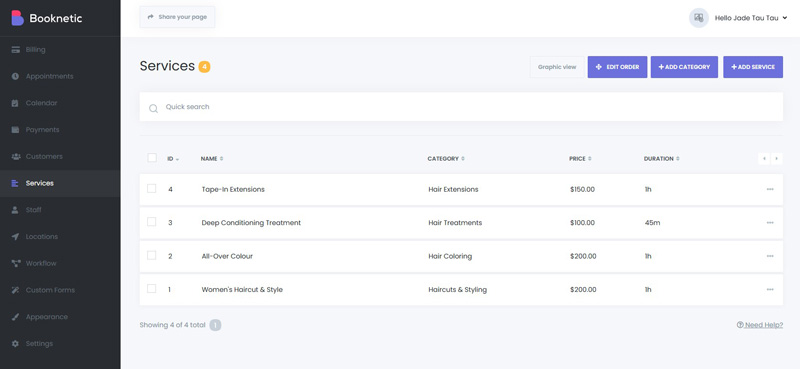The width and height of the screenshot is (800, 369).
Task: Click the Quick search input field
Action: pos(461,107)
